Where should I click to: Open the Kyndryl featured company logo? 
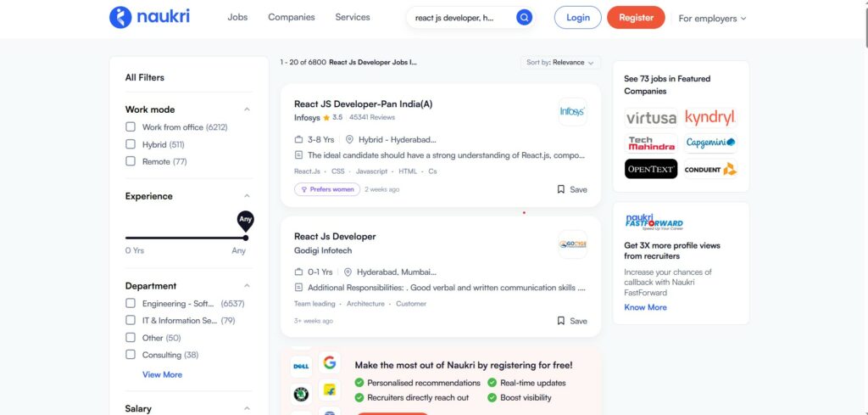click(710, 117)
